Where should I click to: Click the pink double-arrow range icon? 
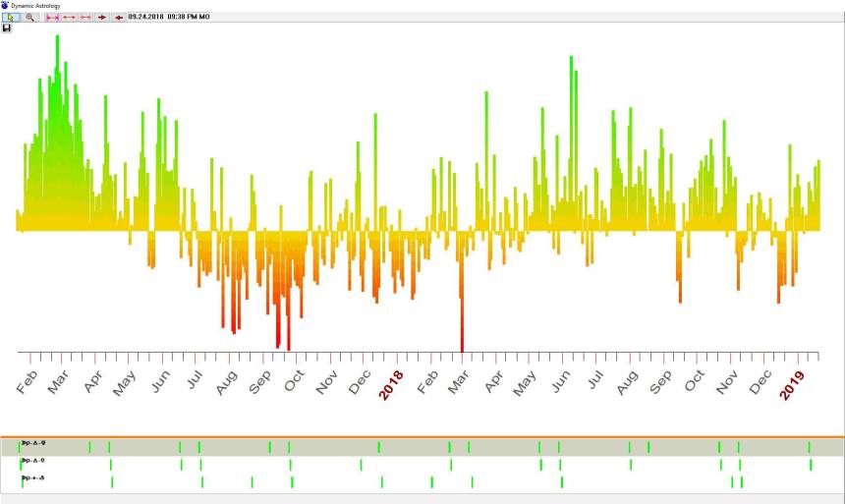click(52, 17)
